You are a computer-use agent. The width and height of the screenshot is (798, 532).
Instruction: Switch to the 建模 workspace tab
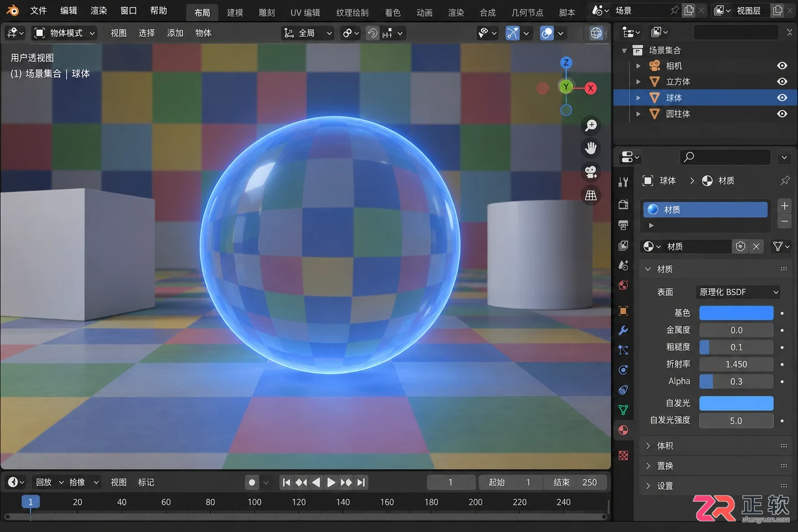[235, 12]
